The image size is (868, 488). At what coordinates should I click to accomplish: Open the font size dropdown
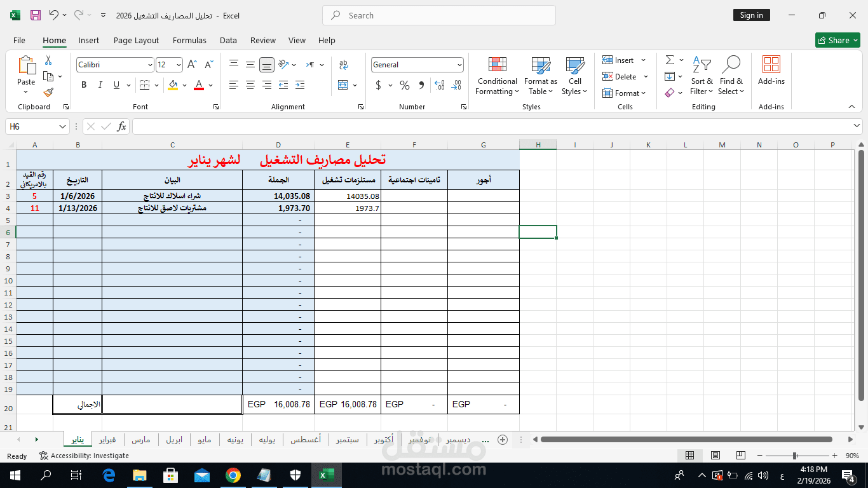[x=179, y=65]
